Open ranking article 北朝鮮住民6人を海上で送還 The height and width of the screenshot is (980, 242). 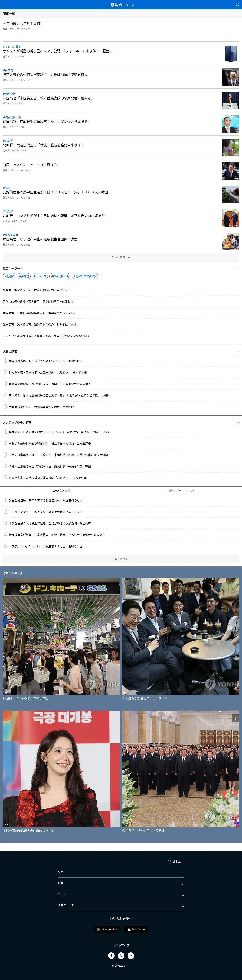point(50,523)
